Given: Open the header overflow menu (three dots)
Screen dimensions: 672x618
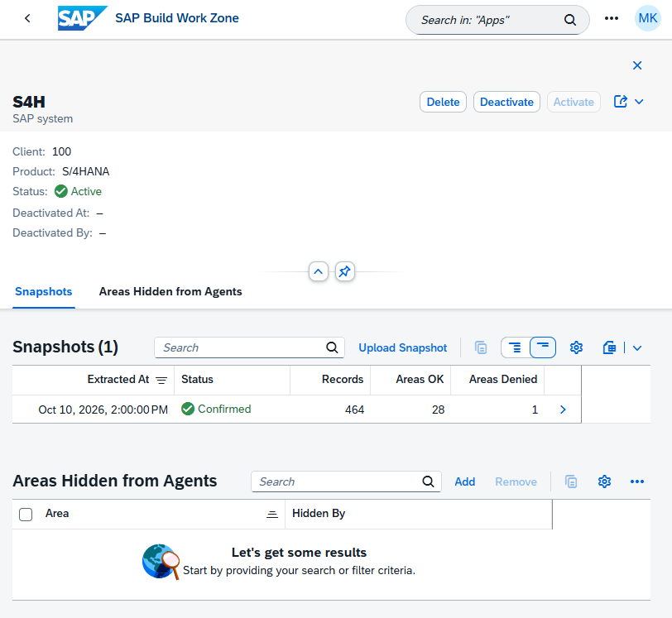Looking at the screenshot, I should point(612,18).
